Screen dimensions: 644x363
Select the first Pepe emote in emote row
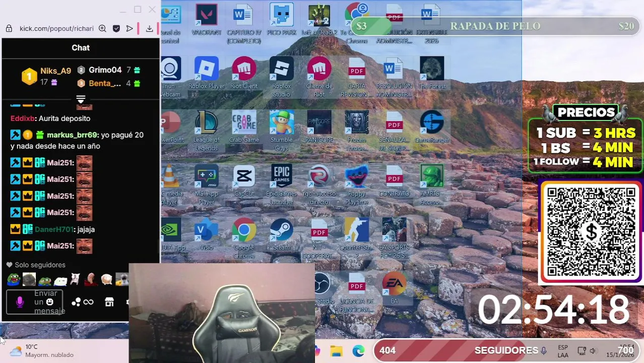14,279
